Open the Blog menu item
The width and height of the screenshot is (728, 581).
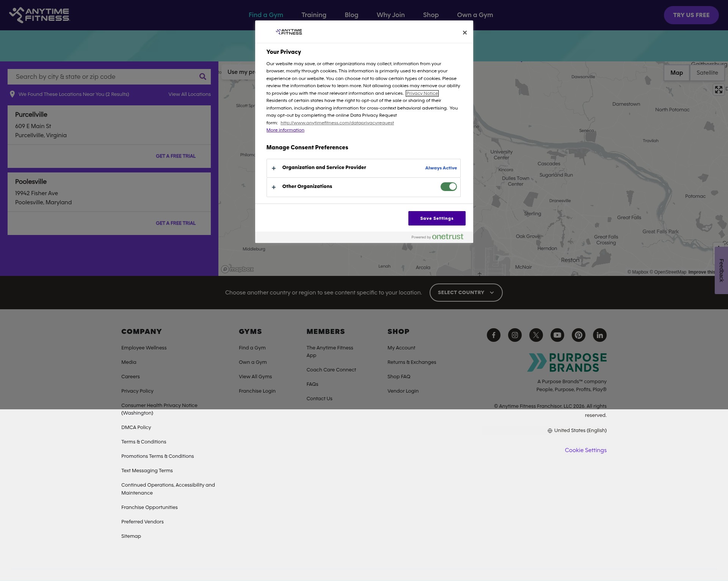[351, 15]
